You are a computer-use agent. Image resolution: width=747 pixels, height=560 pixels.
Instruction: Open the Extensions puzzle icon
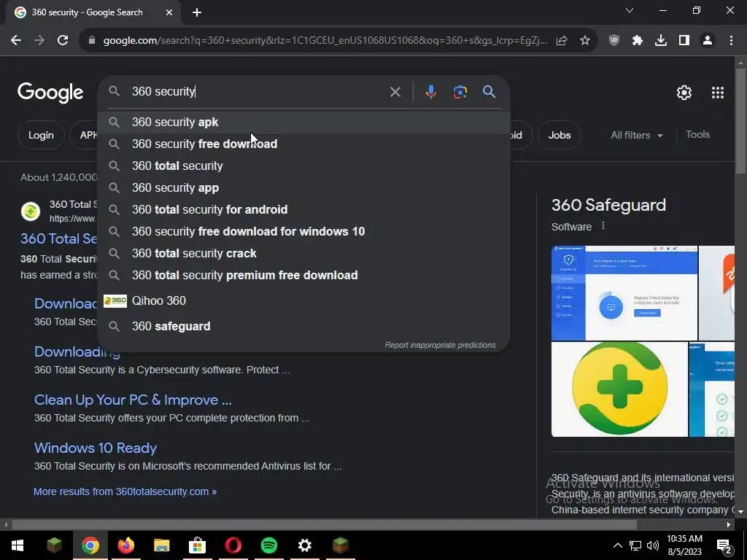pyautogui.click(x=638, y=41)
